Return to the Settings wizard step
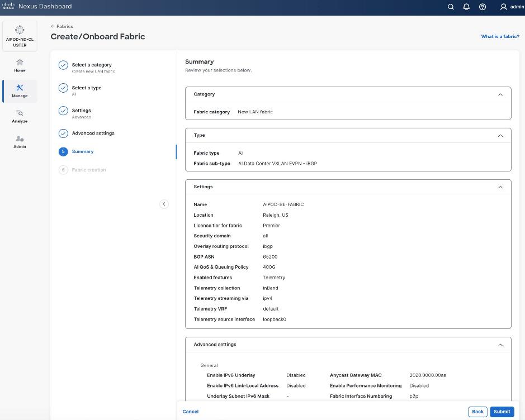Image resolution: width=525 pixels, height=420 pixels. click(x=81, y=111)
